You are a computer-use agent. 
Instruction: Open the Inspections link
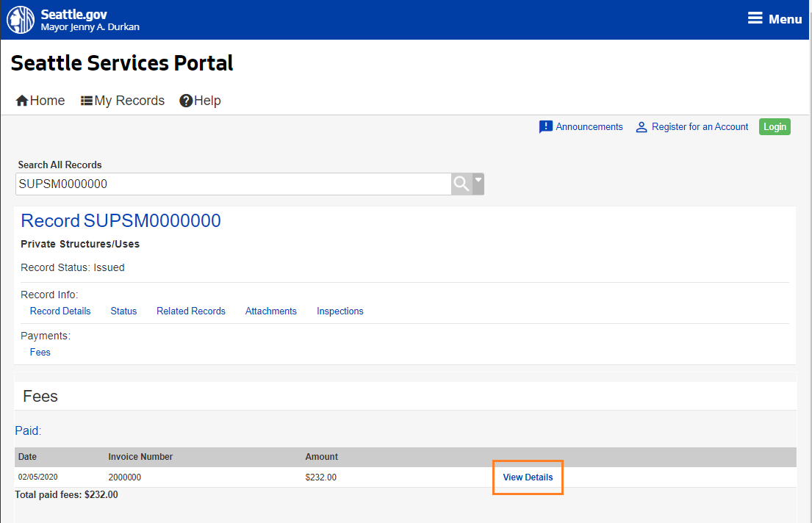tap(340, 311)
